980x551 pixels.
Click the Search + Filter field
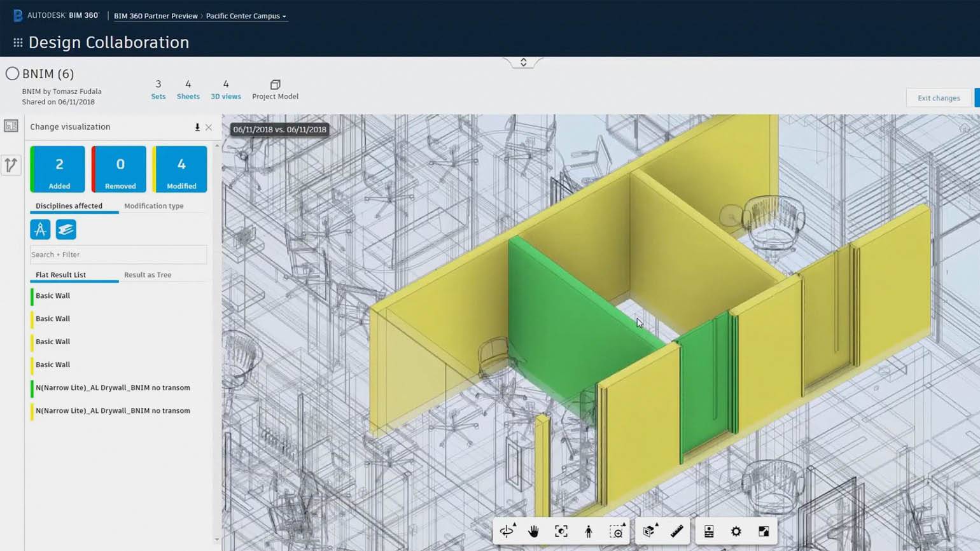[x=118, y=255]
